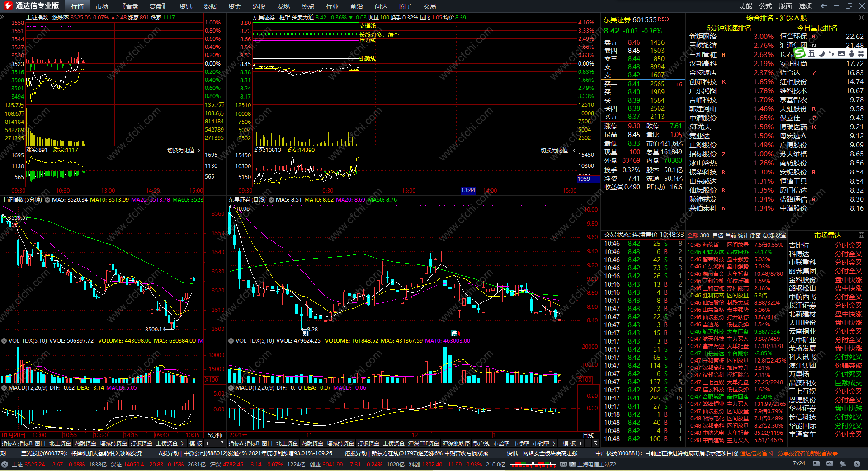Select the 自选 filter in the alert list
The width and height of the screenshot is (868, 471).
(x=718, y=235)
